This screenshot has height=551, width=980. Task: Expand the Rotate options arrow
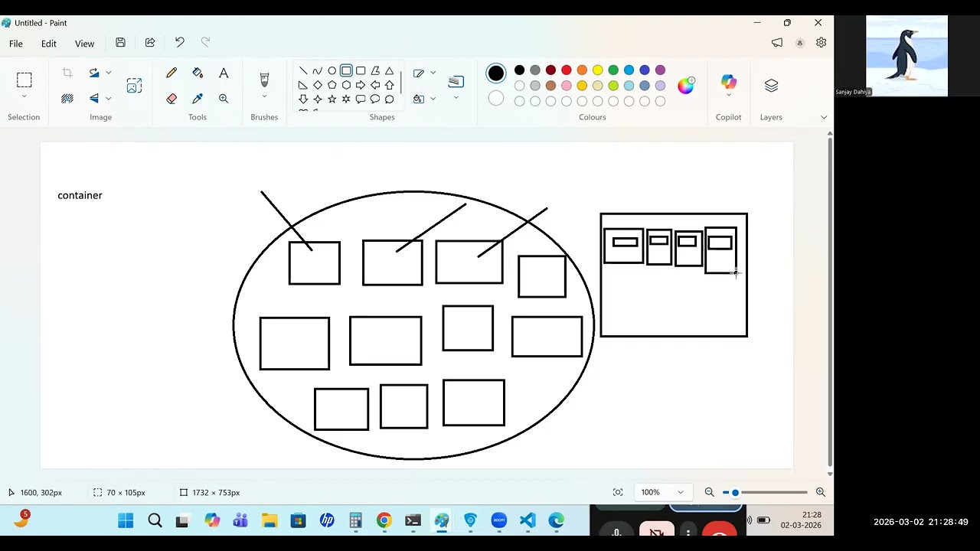(109, 73)
